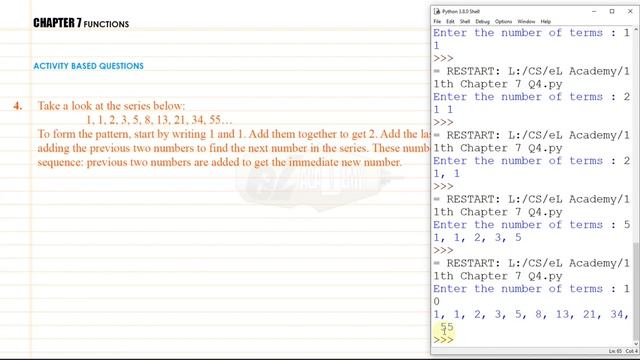Open the Edit menu in Python Shell
This screenshot has width=640, height=360.
pyautogui.click(x=450, y=22)
